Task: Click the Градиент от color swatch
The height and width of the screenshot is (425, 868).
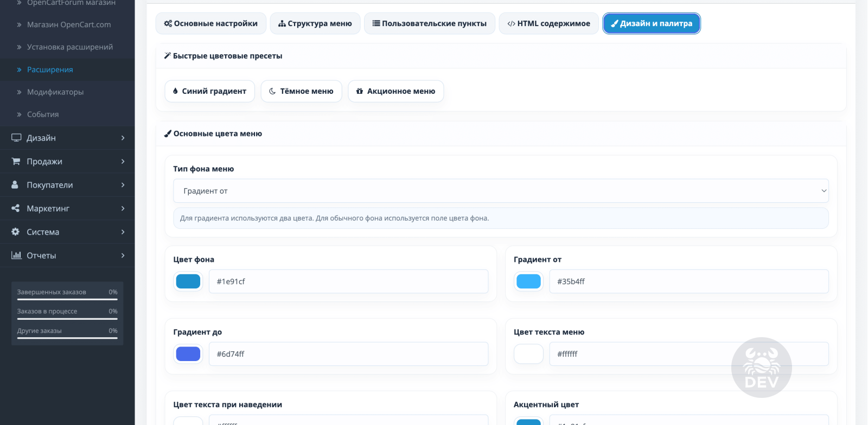Action: [528, 281]
